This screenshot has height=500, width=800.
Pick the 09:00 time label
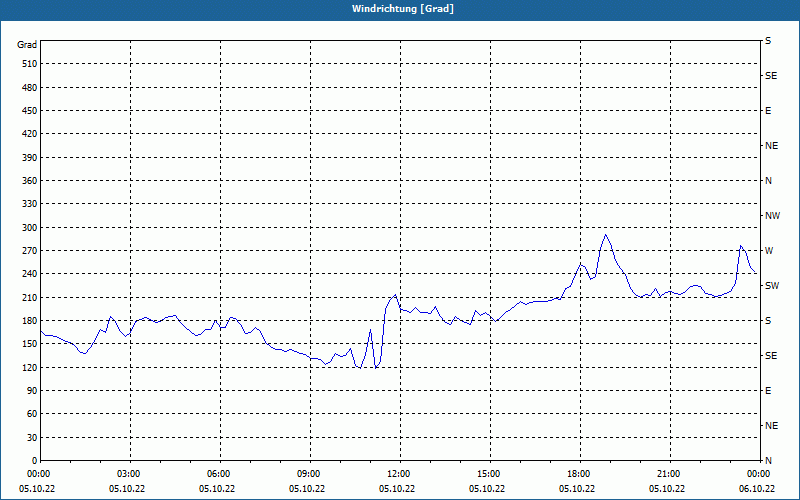[310, 473]
